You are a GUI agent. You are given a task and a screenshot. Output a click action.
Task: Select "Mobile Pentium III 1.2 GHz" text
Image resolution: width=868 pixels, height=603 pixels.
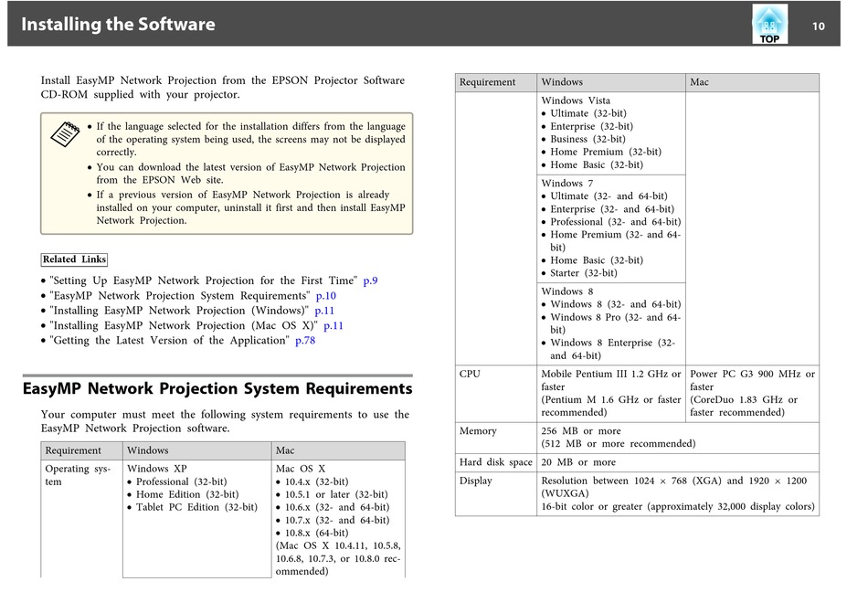[x=599, y=374]
